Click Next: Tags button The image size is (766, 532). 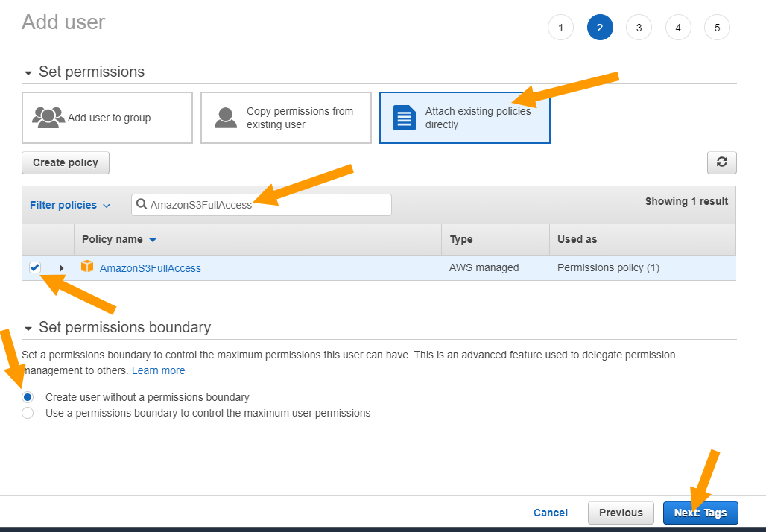coord(700,513)
